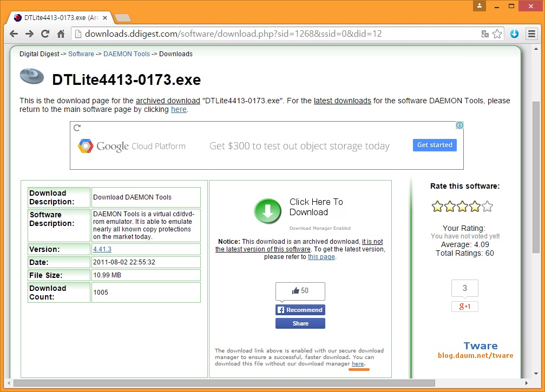Click the DTLite4413-0173.exe page heading
The image size is (545, 392).
(x=127, y=80)
